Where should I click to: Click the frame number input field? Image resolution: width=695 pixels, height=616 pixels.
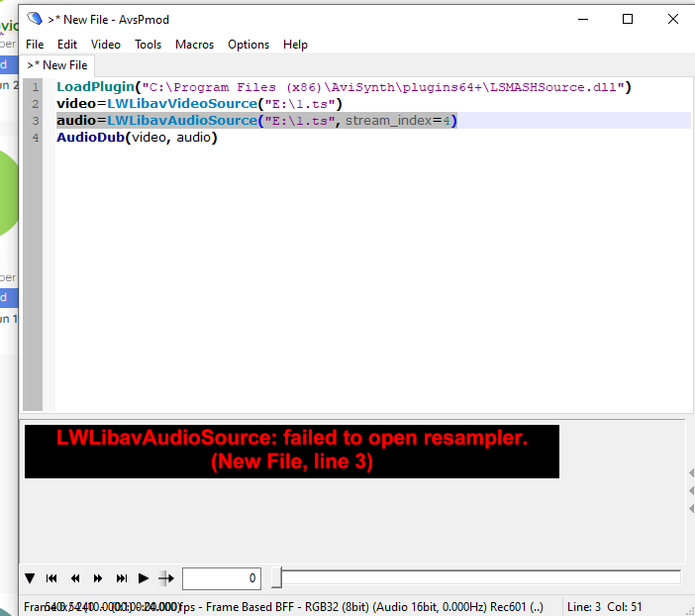222,578
